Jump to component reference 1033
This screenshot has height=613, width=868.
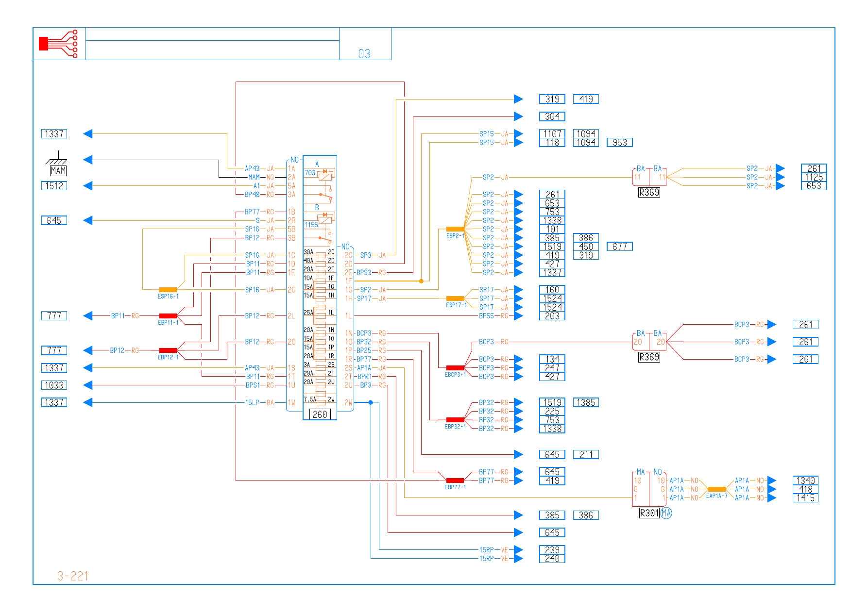(54, 385)
